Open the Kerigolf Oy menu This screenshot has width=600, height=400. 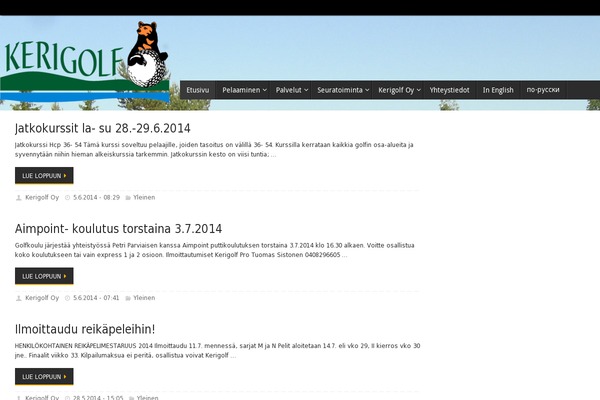pyautogui.click(x=396, y=90)
